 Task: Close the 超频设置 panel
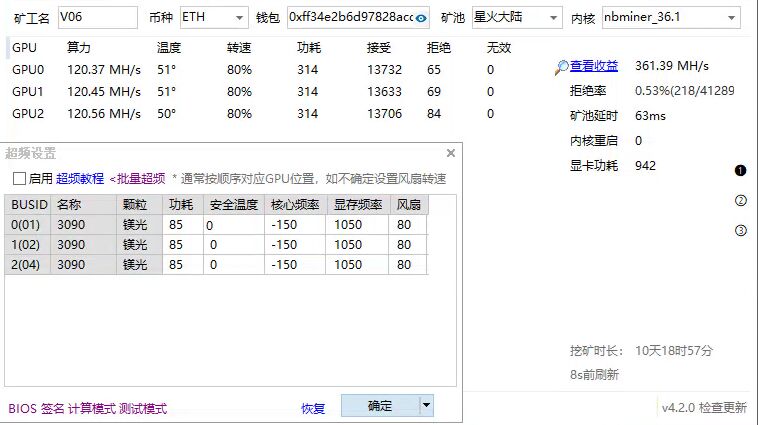(451, 153)
